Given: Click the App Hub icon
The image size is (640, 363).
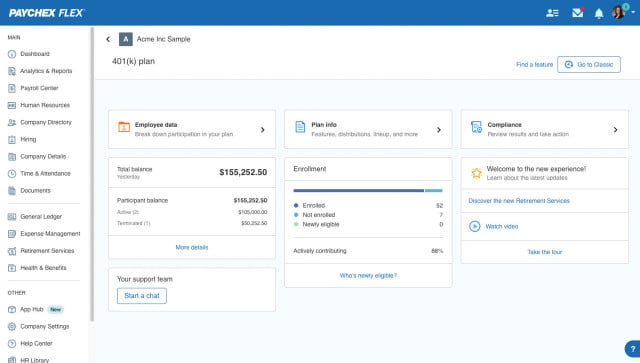Looking at the screenshot, I should (x=12, y=310).
